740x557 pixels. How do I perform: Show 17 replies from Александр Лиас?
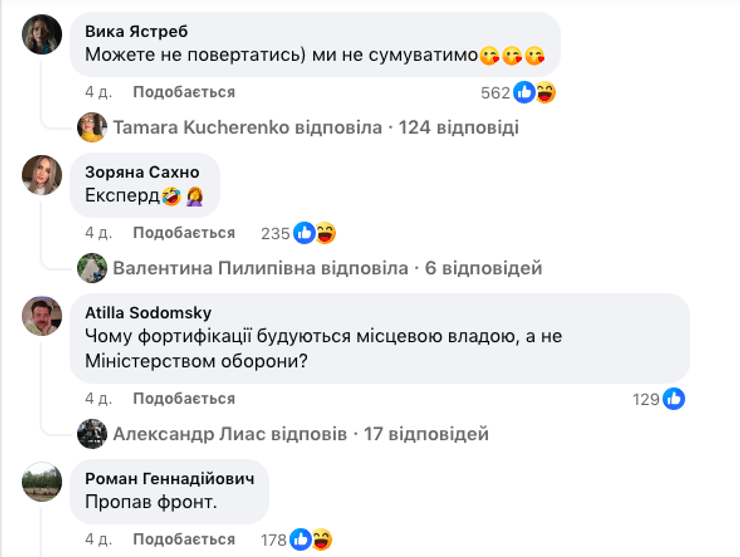[300, 434]
